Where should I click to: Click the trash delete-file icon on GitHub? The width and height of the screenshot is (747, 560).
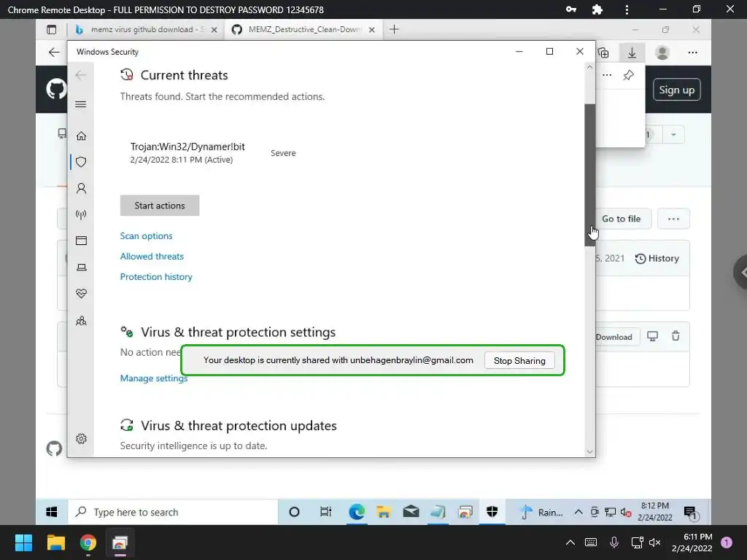[676, 336]
